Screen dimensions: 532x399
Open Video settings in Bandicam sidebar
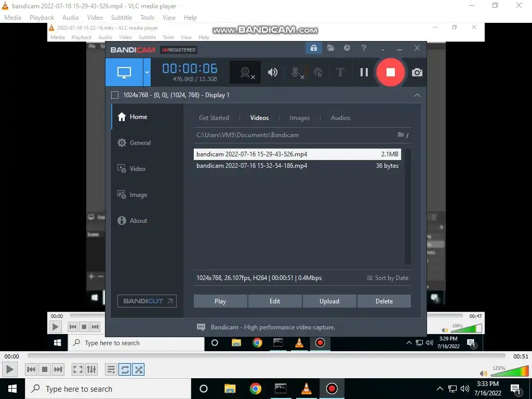(x=147, y=169)
